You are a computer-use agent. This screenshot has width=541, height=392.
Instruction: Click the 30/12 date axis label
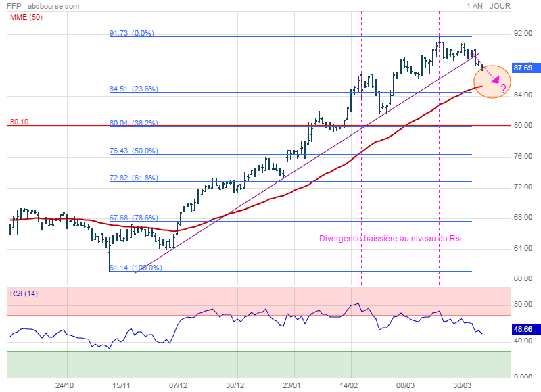(x=235, y=385)
